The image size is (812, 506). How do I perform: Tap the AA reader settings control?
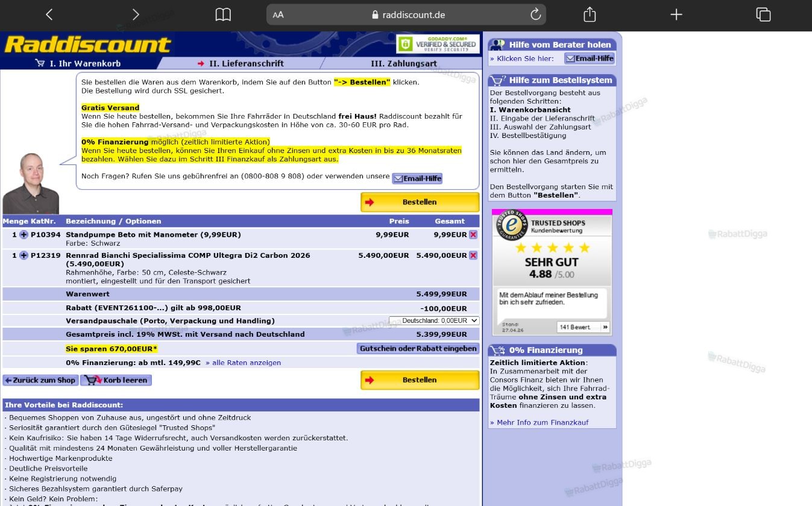tap(278, 15)
